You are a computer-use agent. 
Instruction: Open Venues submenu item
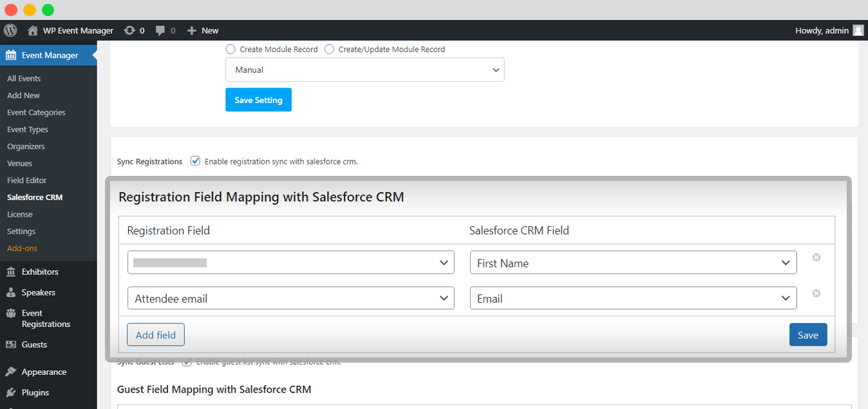coord(19,164)
